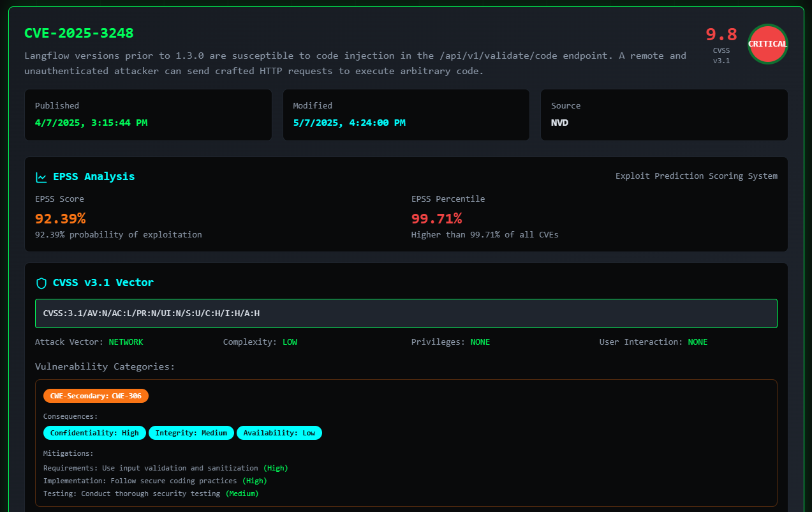Click the EPSS Analysis chart icon
Image resolution: width=812 pixels, height=512 pixels.
click(x=41, y=177)
